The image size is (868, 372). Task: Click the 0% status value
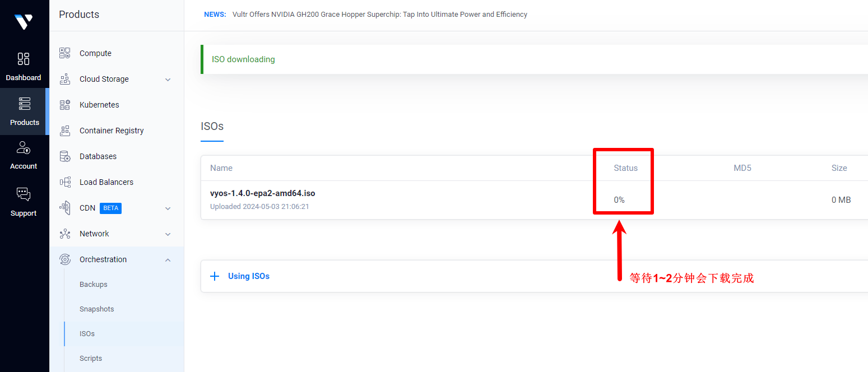[619, 200]
